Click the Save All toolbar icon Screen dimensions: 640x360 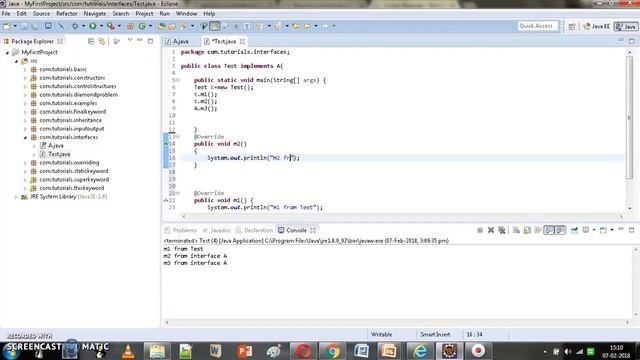pyautogui.click(x=35, y=26)
